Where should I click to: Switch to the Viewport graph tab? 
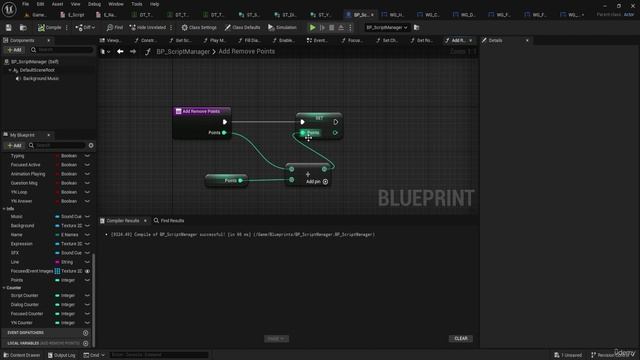pos(111,40)
